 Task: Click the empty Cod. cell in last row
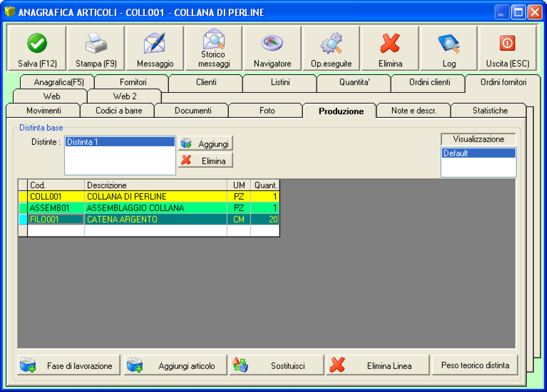coord(56,231)
